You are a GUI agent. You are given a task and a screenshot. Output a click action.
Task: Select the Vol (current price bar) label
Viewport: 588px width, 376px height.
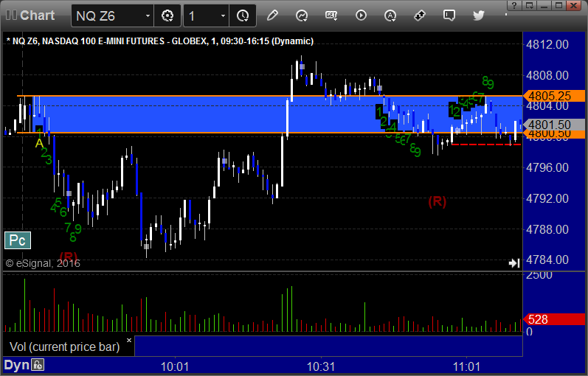(x=64, y=347)
